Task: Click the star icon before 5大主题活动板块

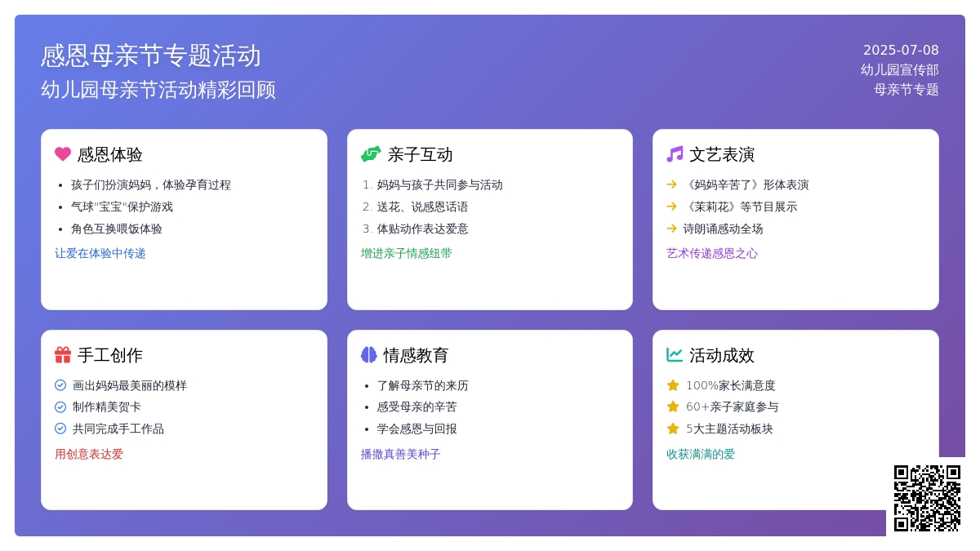Action: (x=673, y=429)
